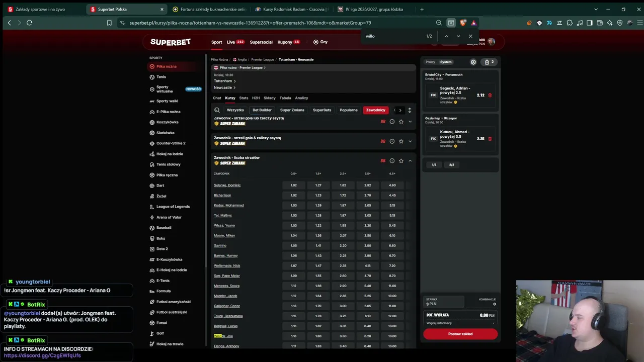The height and width of the screenshot is (362, 644).
Task: Collapse the Zawodnik - liczba strzałów market
Action: tap(410, 161)
